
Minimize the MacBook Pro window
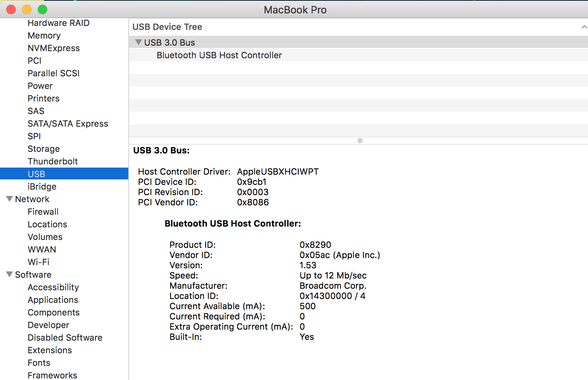[x=27, y=9]
